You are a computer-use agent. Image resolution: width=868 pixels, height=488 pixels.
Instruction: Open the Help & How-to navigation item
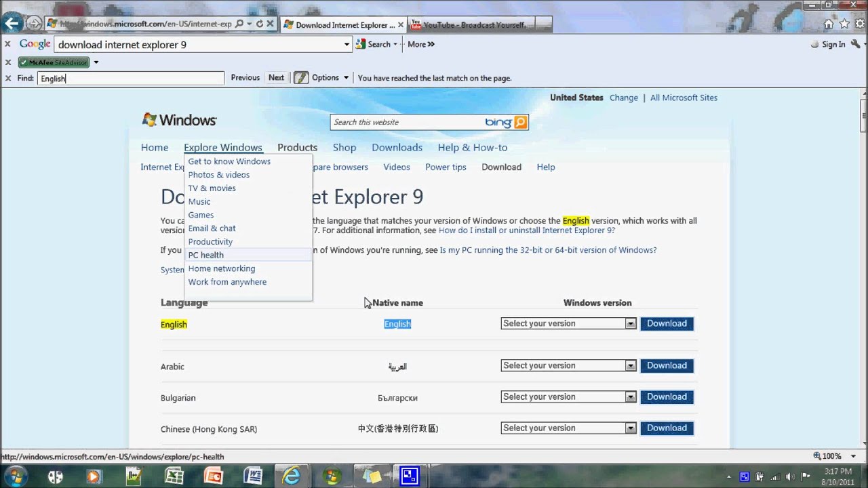(473, 148)
